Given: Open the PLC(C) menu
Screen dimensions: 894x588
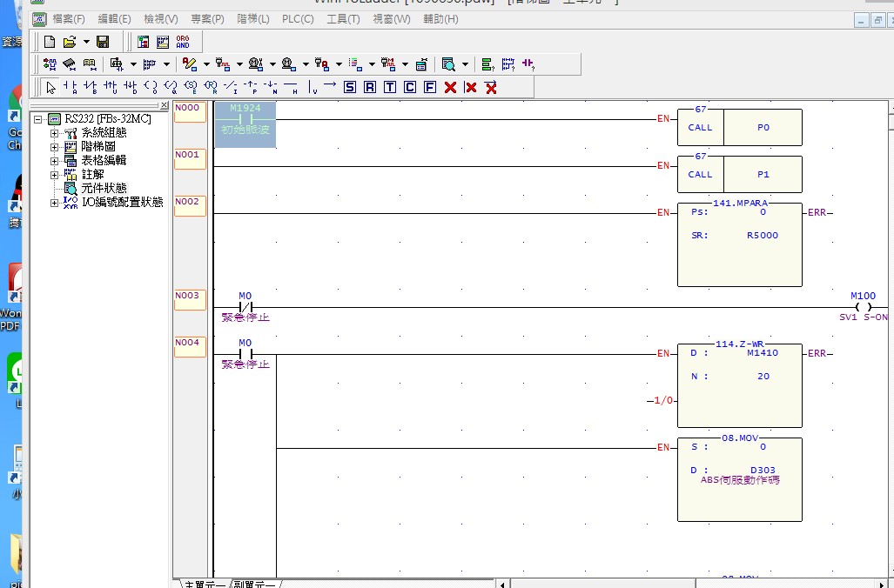Looking at the screenshot, I should click(x=298, y=19).
